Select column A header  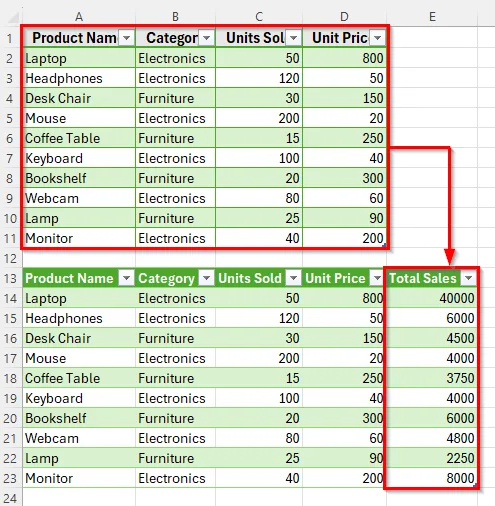tap(79, 17)
